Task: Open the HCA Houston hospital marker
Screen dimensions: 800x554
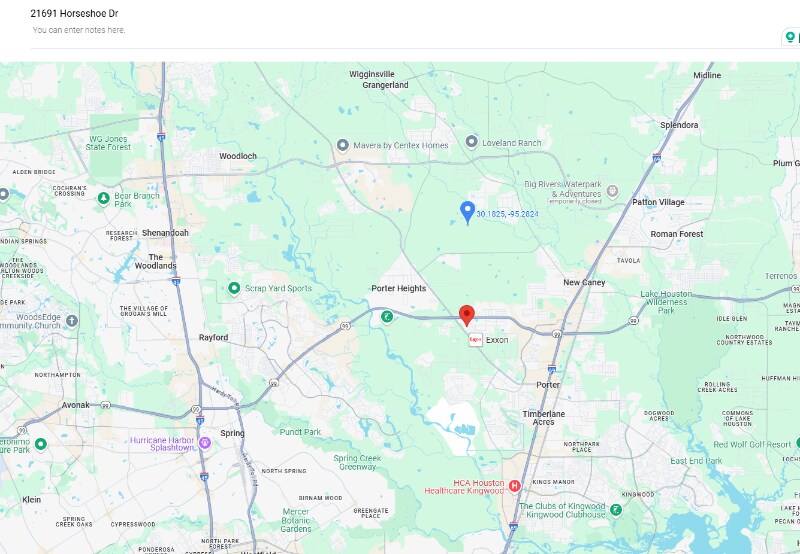Action: coord(515,486)
